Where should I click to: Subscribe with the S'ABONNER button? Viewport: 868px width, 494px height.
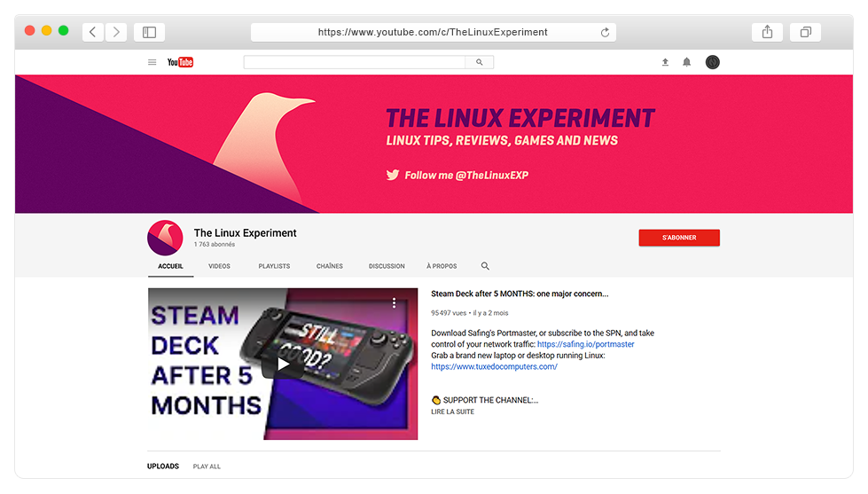pyautogui.click(x=679, y=238)
